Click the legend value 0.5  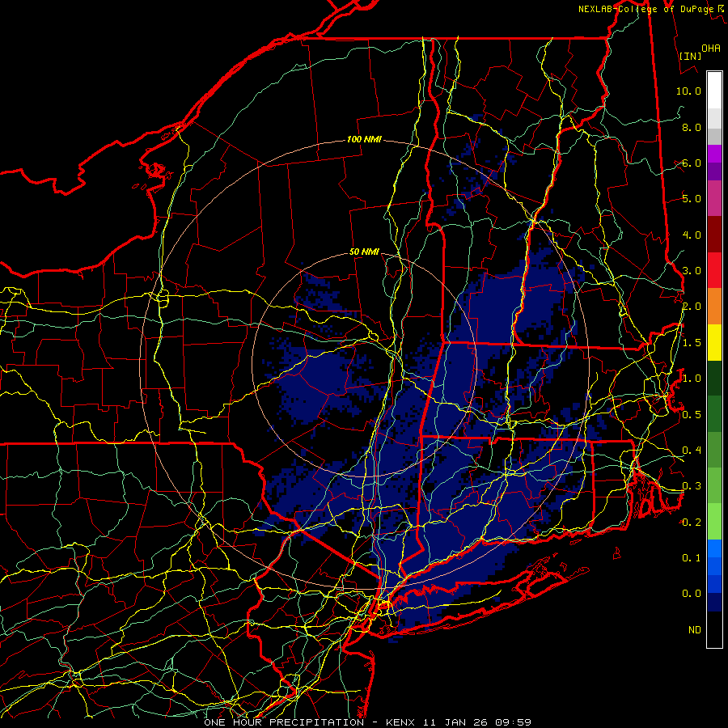(x=692, y=414)
